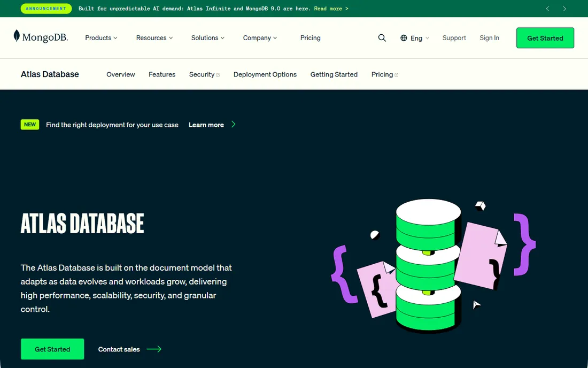Open the Solutions dropdown menu

(x=208, y=38)
